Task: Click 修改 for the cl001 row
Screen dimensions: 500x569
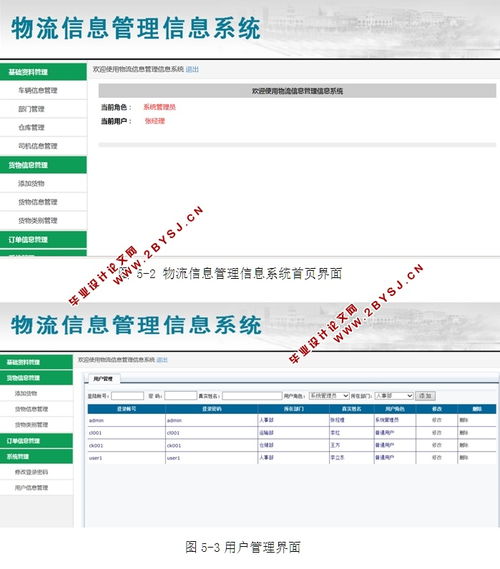Action: coord(437,433)
